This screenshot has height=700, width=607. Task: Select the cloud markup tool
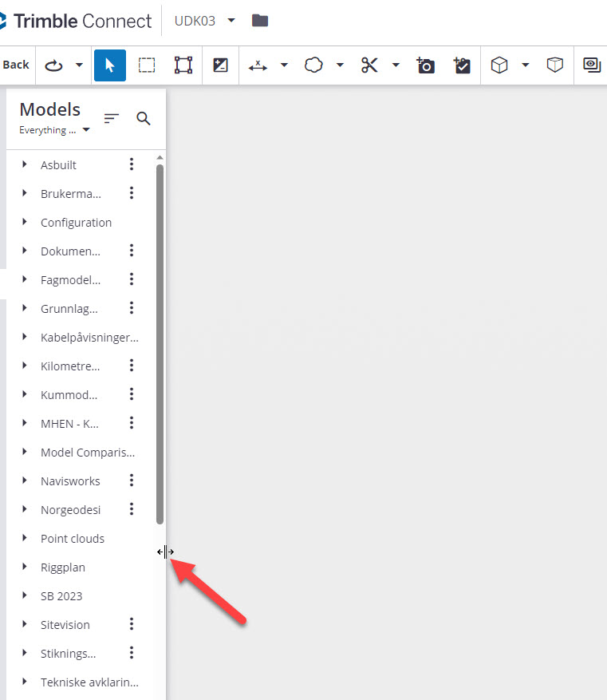point(313,65)
